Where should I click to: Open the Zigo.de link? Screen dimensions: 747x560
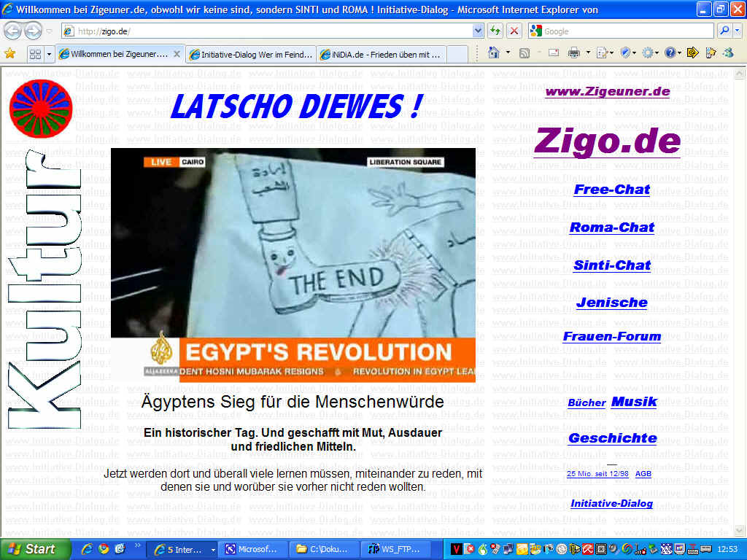coord(608,141)
